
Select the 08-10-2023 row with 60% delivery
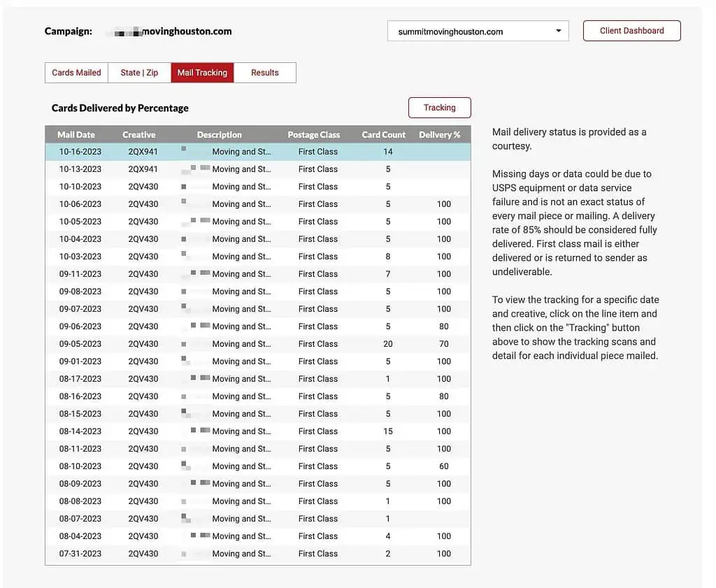click(x=257, y=466)
